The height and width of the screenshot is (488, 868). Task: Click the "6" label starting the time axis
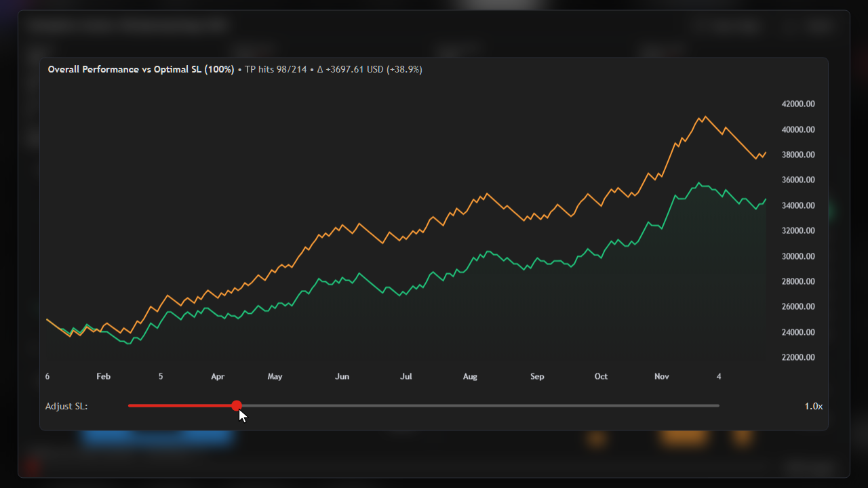47,376
